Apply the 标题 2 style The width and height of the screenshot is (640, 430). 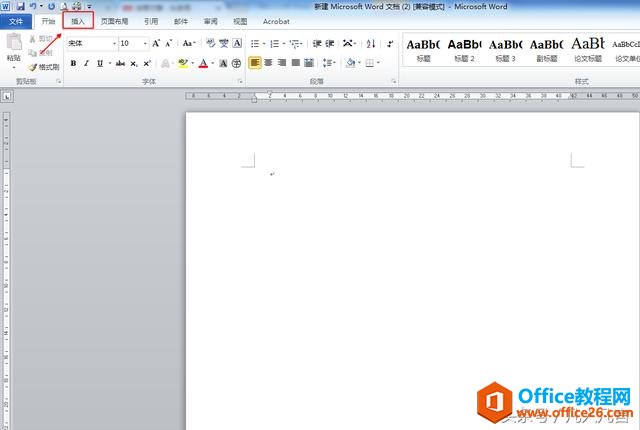coord(462,48)
